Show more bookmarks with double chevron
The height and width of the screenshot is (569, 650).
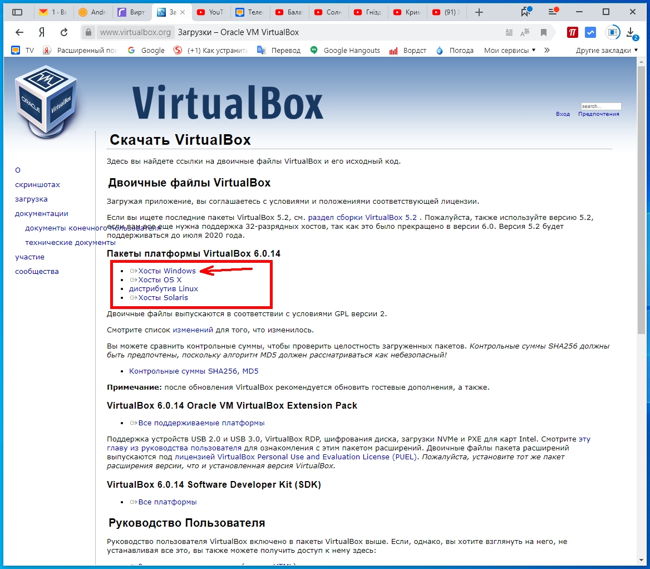pos(547,50)
